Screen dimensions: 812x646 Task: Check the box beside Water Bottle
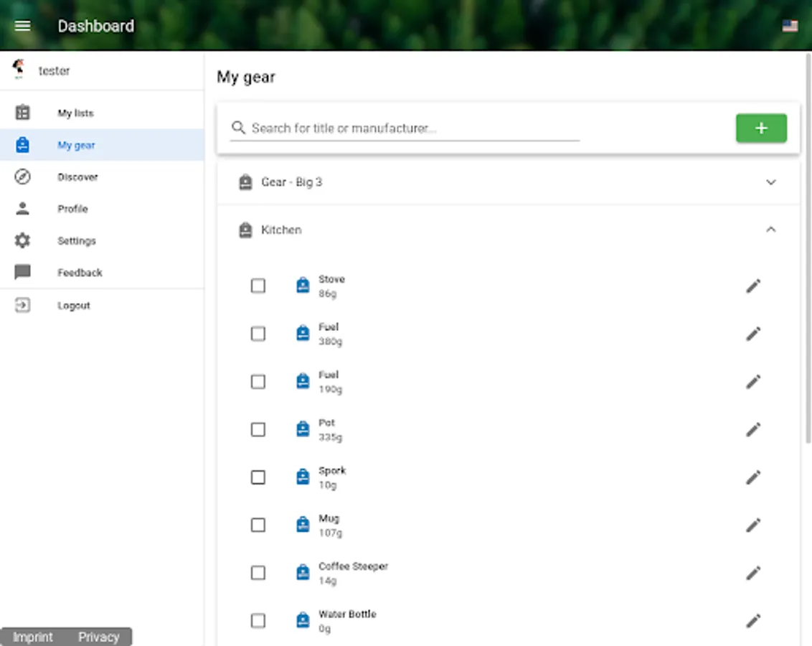point(258,620)
